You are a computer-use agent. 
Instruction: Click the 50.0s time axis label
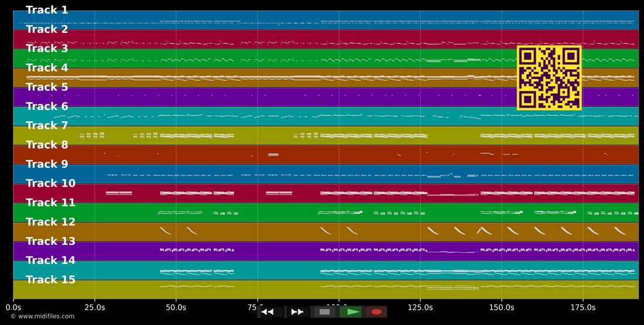(x=176, y=307)
